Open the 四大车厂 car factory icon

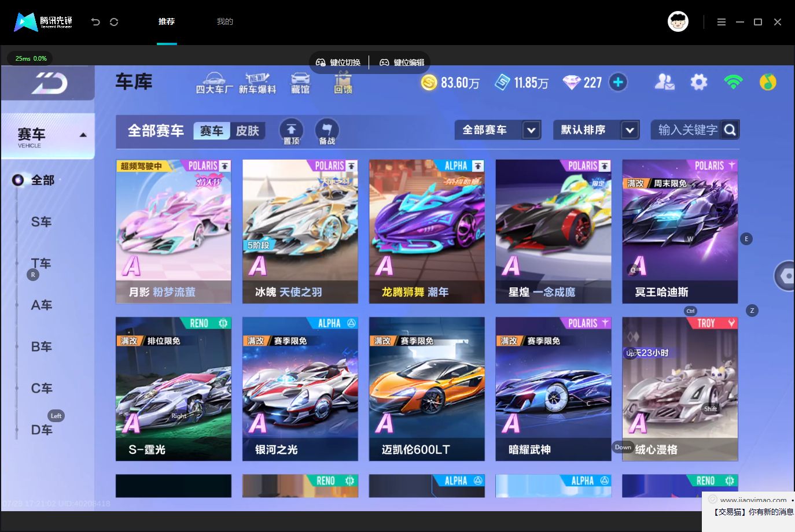tap(214, 83)
